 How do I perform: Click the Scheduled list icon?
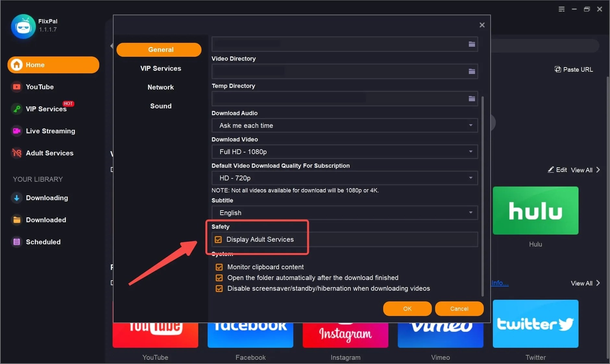coord(17,242)
